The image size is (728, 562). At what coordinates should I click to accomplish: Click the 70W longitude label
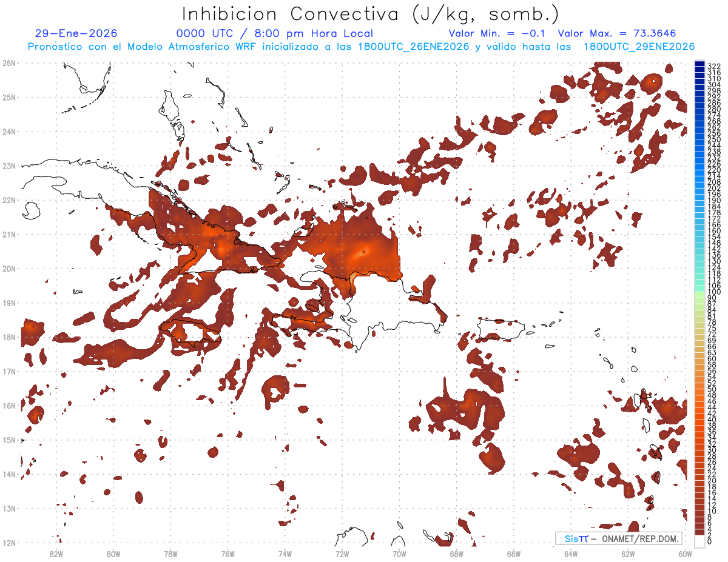(x=399, y=553)
